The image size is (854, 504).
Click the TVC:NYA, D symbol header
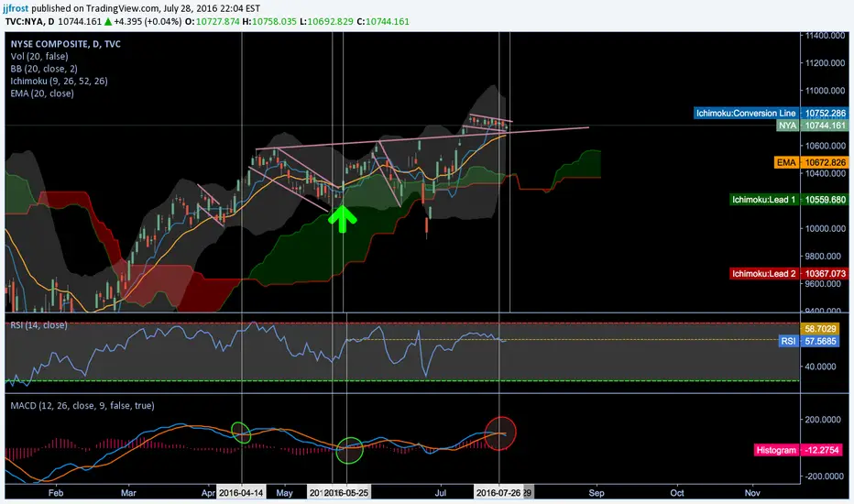coord(30,21)
